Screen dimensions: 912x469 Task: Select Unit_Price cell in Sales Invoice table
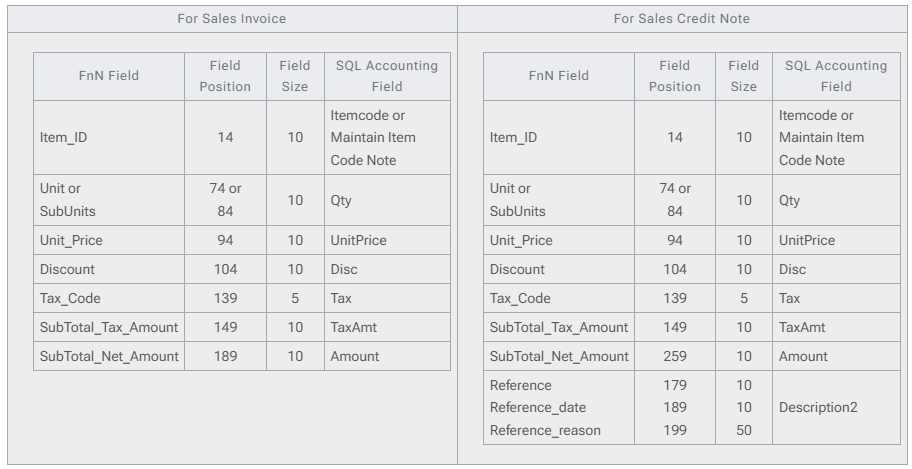coord(71,241)
